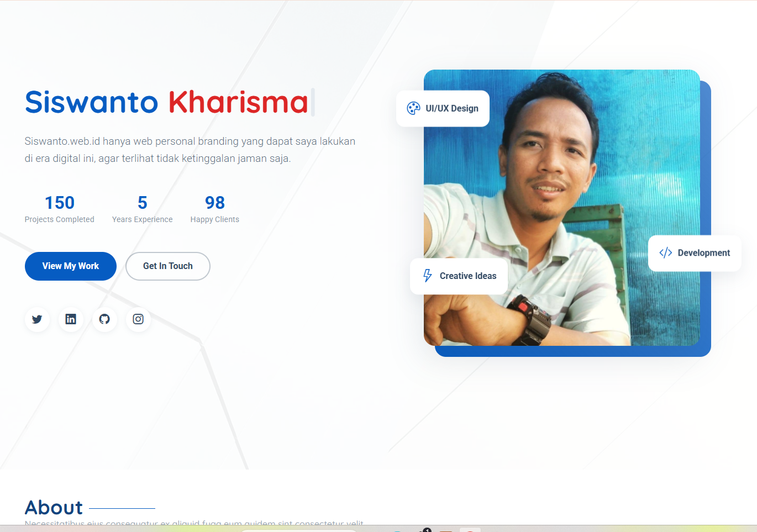This screenshot has width=757, height=532.
Task: Open the Instagram profile icon
Action: pos(138,319)
